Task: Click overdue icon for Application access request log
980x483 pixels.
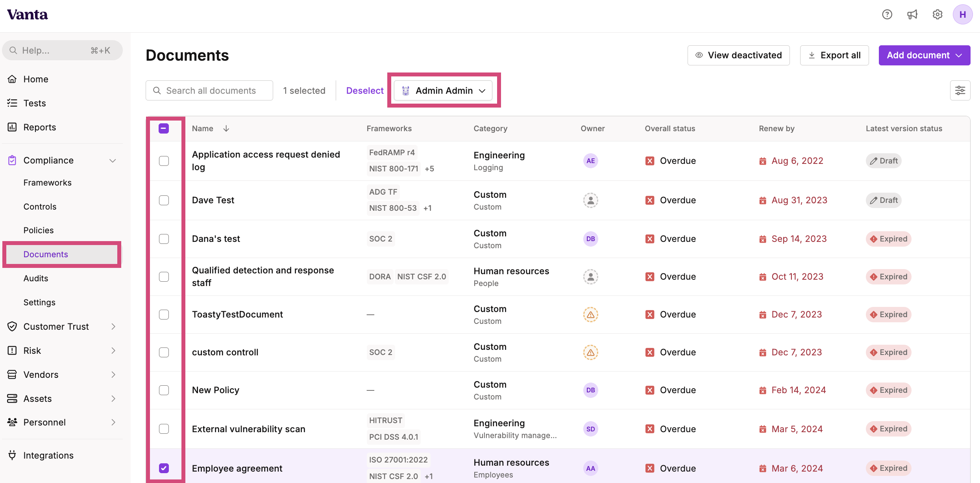Action: (650, 161)
